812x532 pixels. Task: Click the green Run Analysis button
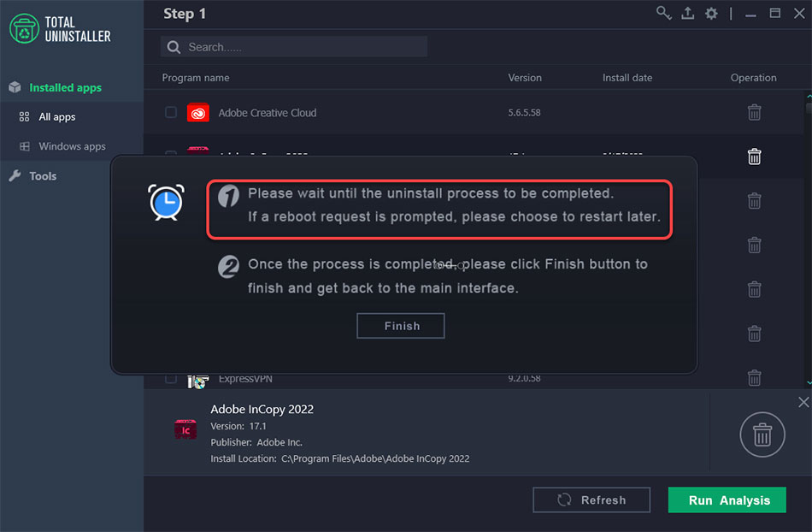click(727, 499)
